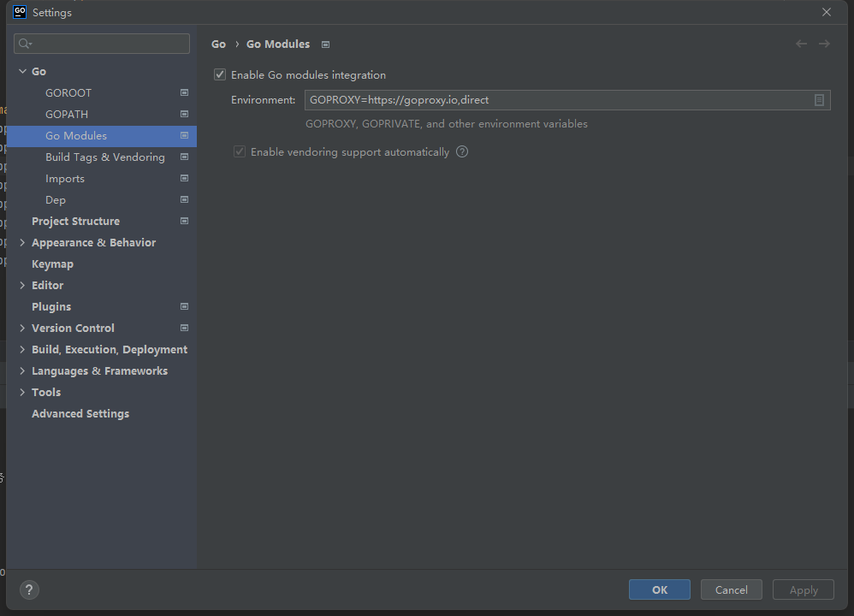Click Go Modules breadcrumb title

click(278, 44)
